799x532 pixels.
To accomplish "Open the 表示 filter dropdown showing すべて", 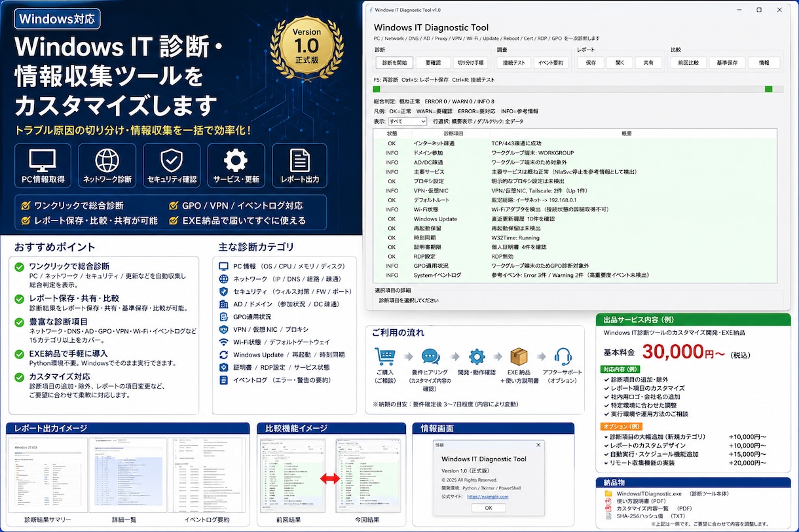I will [x=407, y=121].
